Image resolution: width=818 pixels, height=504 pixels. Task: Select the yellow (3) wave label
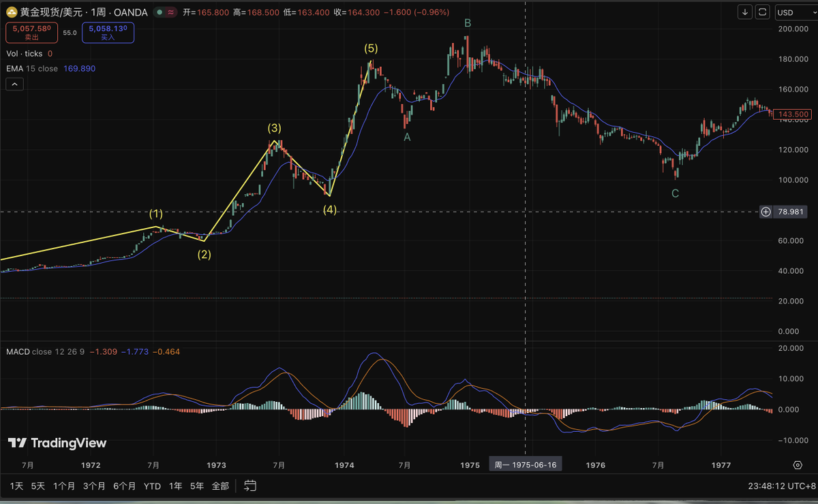(274, 128)
